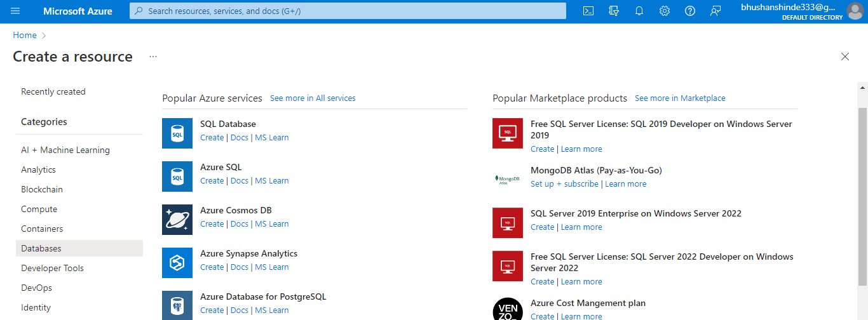Open the help question mark icon
Screen dimensions: 868x320
[x=690, y=11]
